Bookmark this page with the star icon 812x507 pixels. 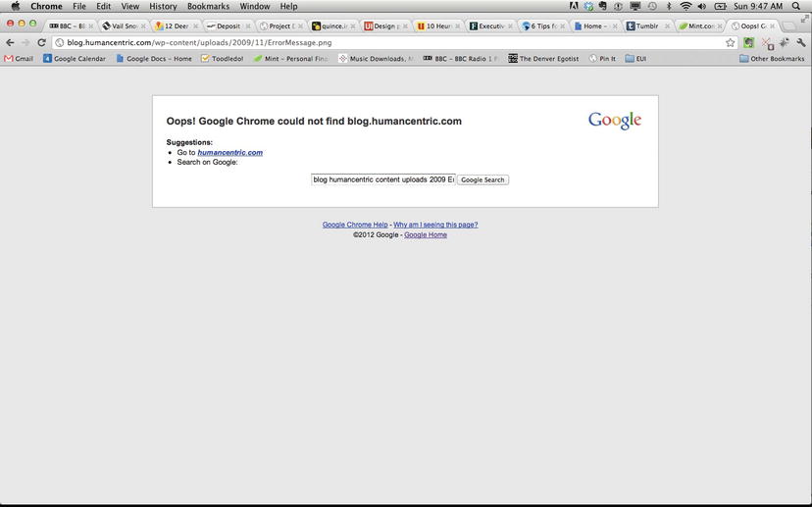coord(731,42)
